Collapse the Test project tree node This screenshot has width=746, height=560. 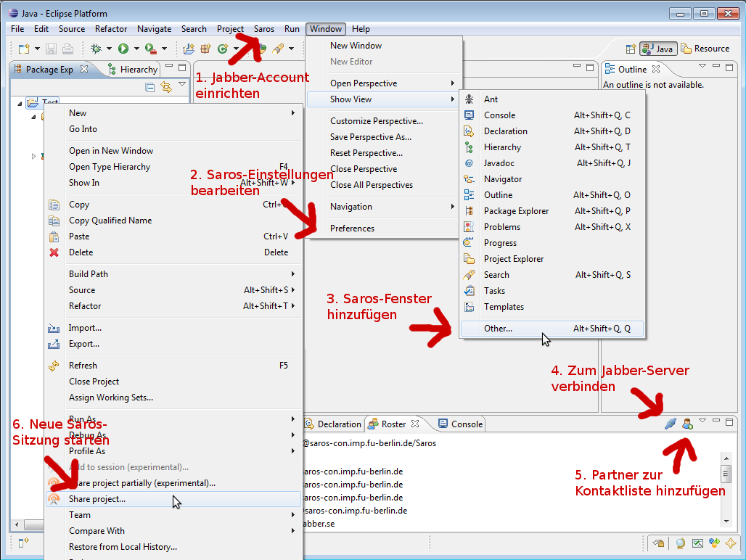coord(20,103)
